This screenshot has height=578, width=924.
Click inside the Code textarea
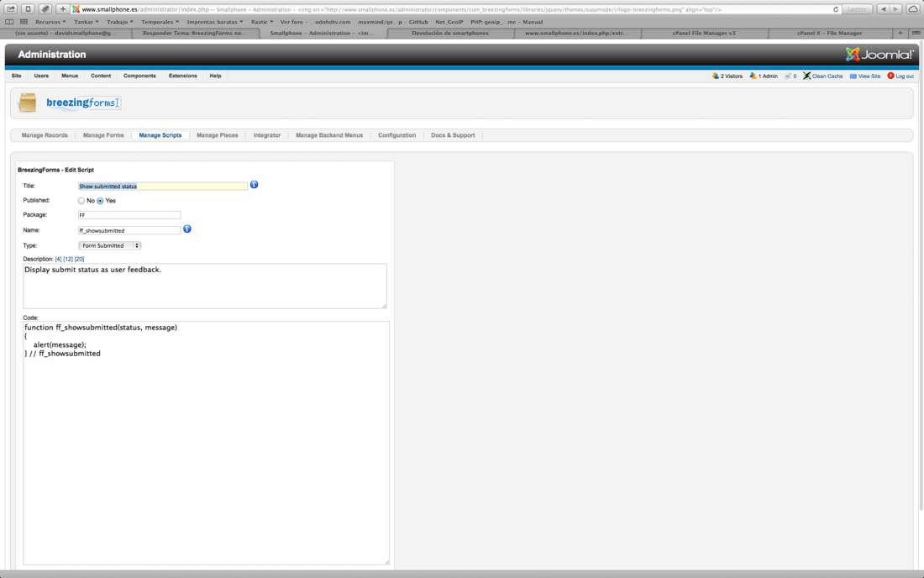[207, 443]
